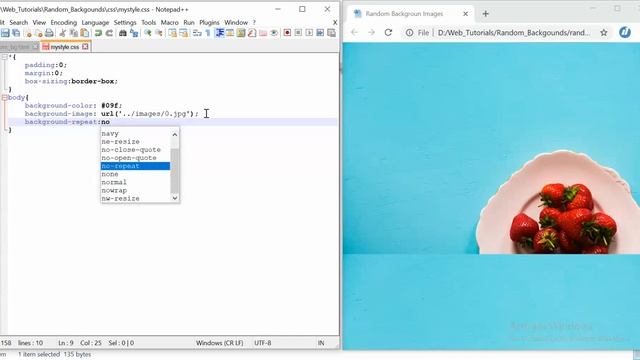Click the Copy toolbar icon
This screenshot has height=360, width=640.
[74, 33]
